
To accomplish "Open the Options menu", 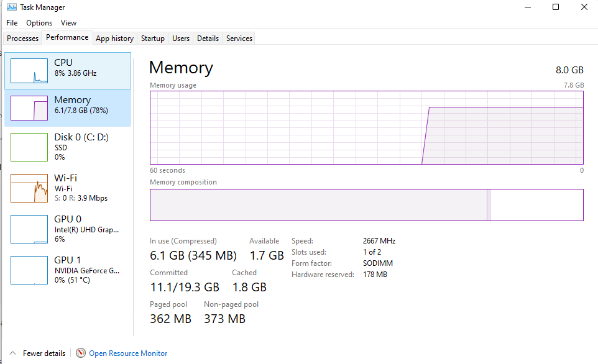I will [x=39, y=23].
